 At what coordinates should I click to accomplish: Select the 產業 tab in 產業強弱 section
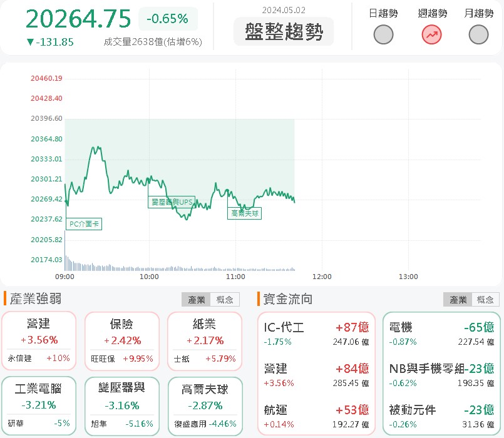click(196, 300)
